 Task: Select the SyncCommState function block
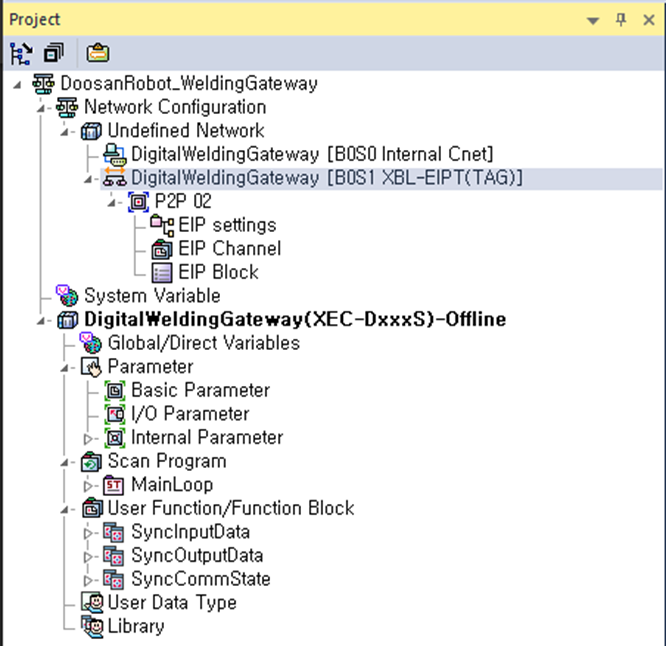point(200,579)
